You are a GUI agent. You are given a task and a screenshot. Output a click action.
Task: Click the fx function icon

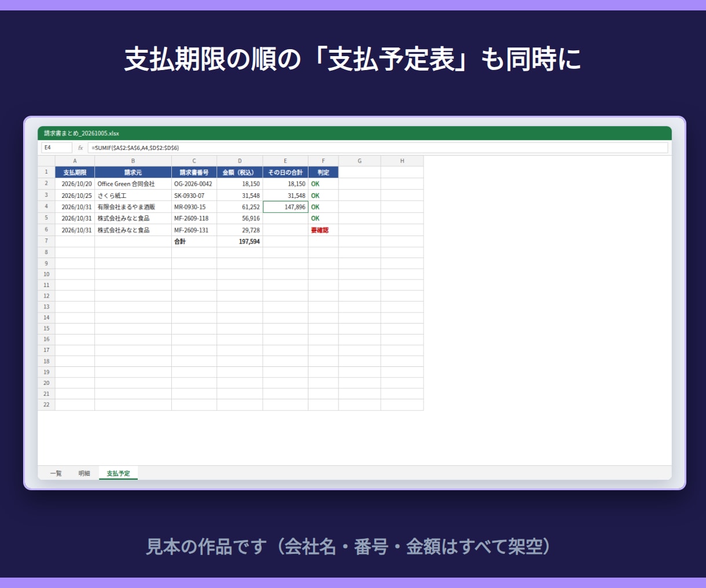(x=80, y=148)
